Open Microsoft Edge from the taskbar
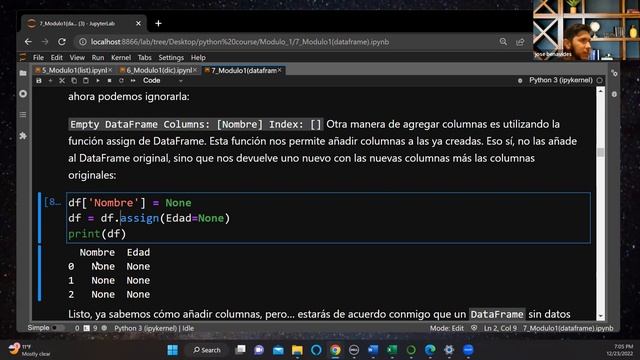This screenshot has width=640, height=360. click(x=430, y=350)
